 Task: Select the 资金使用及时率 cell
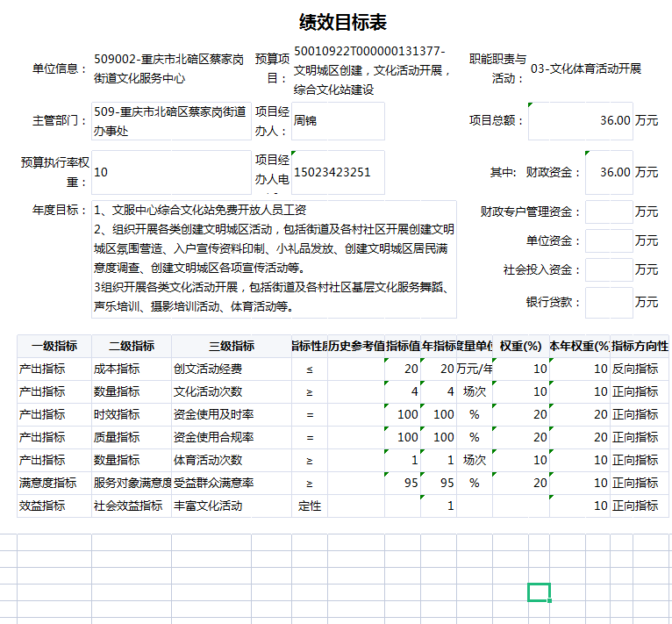232,414
